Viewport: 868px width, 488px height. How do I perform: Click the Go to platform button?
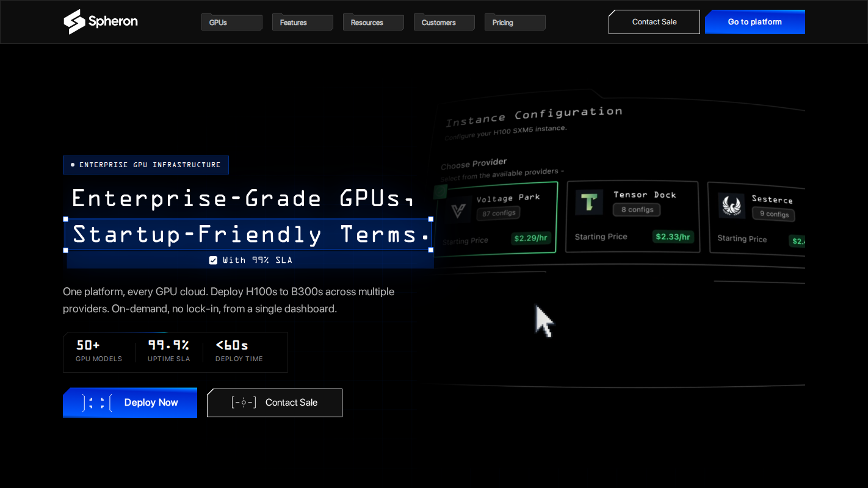tap(755, 22)
